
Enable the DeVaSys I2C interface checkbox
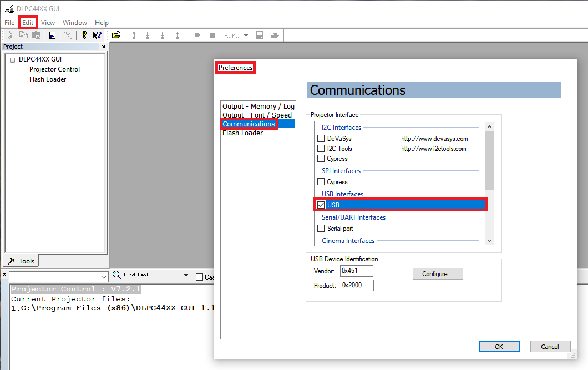point(321,139)
